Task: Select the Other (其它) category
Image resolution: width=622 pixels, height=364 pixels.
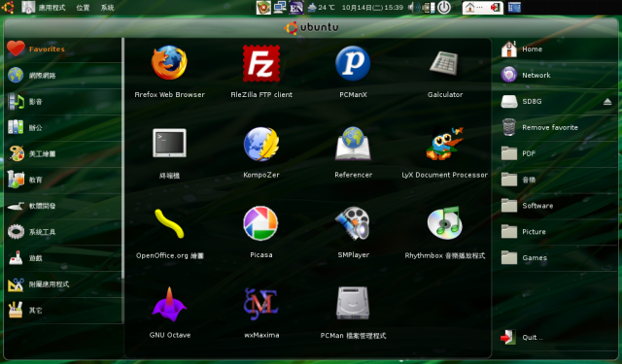Action: (x=63, y=311)
